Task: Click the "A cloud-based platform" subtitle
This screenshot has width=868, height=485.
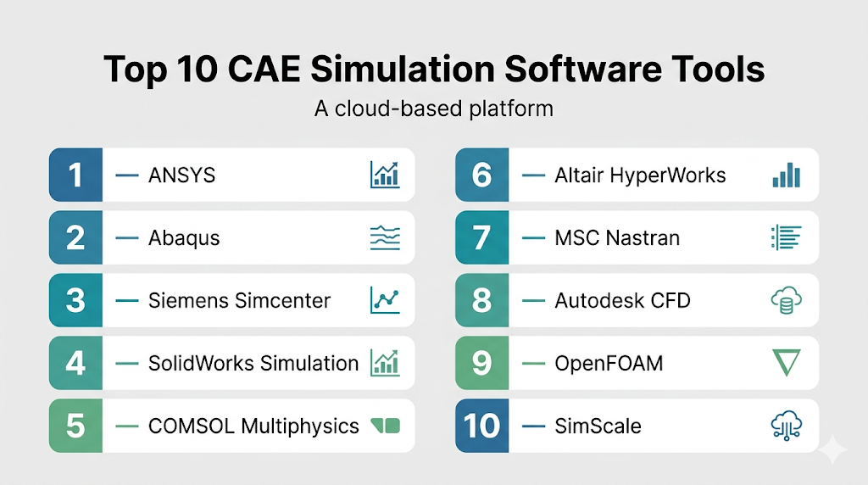Action: click(434, 109)
